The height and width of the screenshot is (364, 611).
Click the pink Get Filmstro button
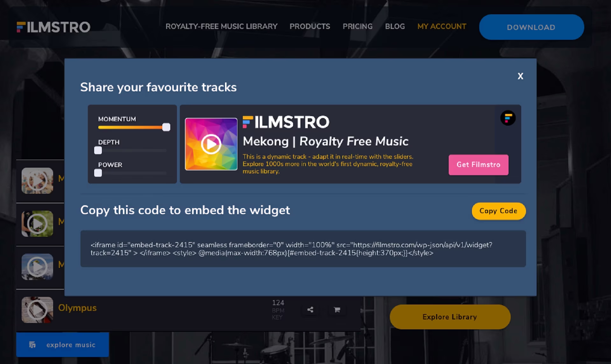pyautogui.click(x=478, y=165)
